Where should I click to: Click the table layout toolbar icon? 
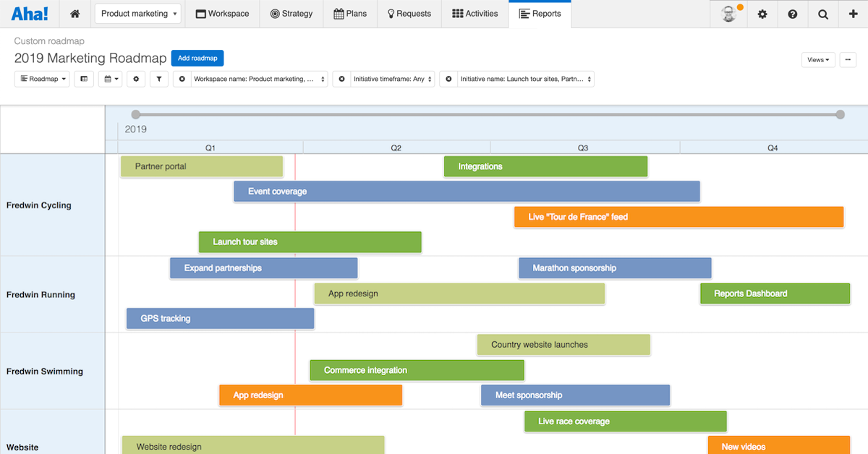83,79
